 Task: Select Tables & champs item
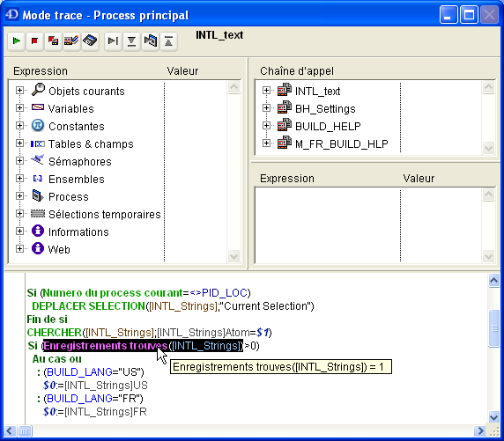pyautogui.click(x=91, y=143)
